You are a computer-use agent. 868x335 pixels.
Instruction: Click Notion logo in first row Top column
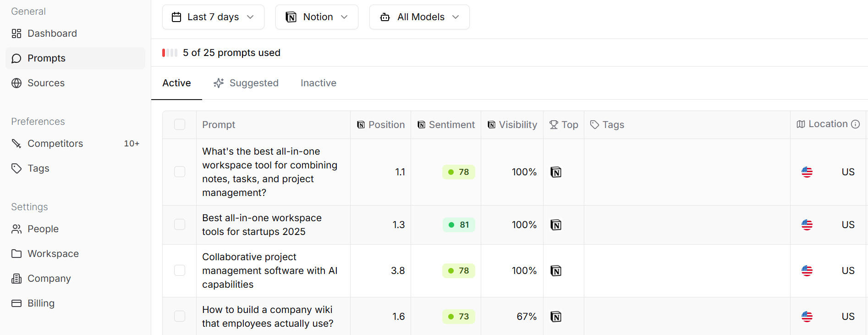(x=556, y=172)
